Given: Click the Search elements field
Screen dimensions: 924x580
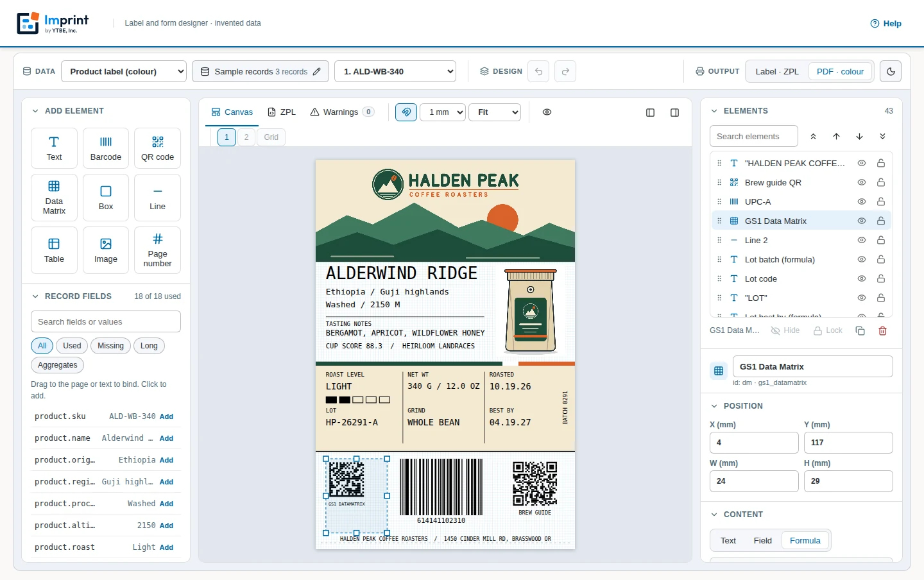Looking at the screenshot, I should click(x=754, y=136).
